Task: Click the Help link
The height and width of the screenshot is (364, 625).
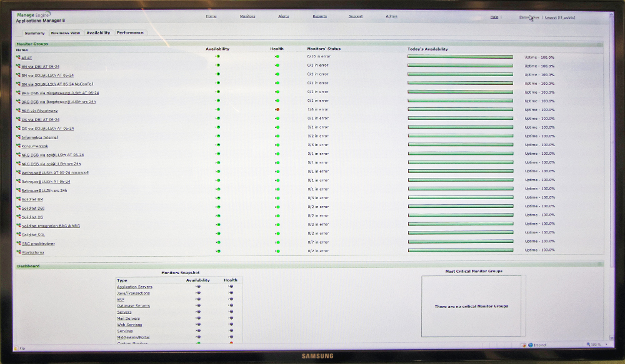Action: coord(494,17)
